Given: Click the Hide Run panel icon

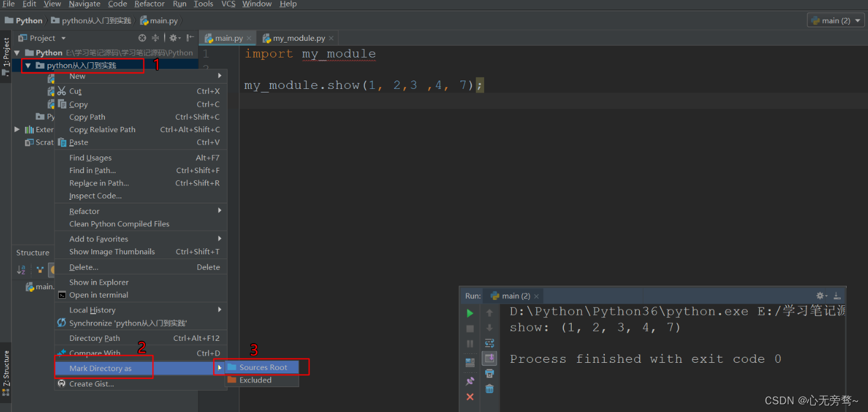Looking at the screenshot, I should click(x=837, y=295).
